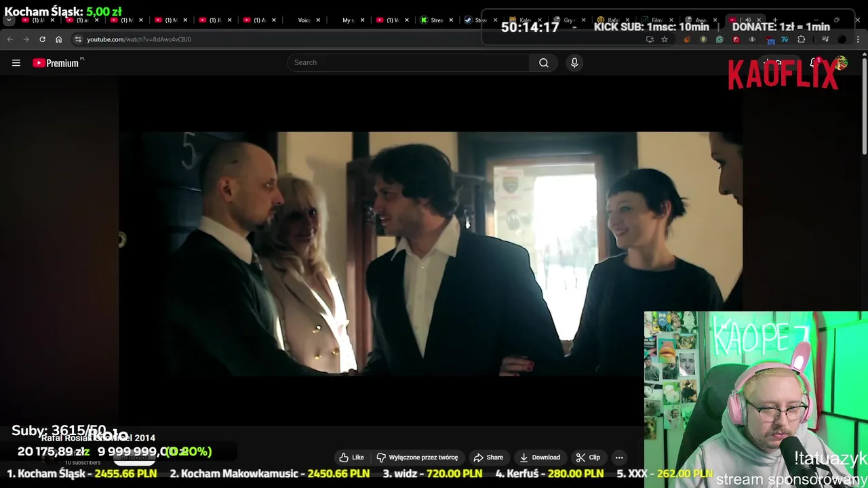The height and width of the screenshot is (488, 868).
Task: Create a Clip from the video
Action: pos(588,457)
